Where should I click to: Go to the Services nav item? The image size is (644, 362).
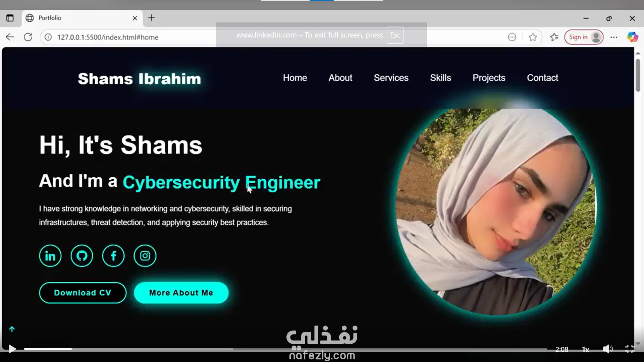pos(391,78)
